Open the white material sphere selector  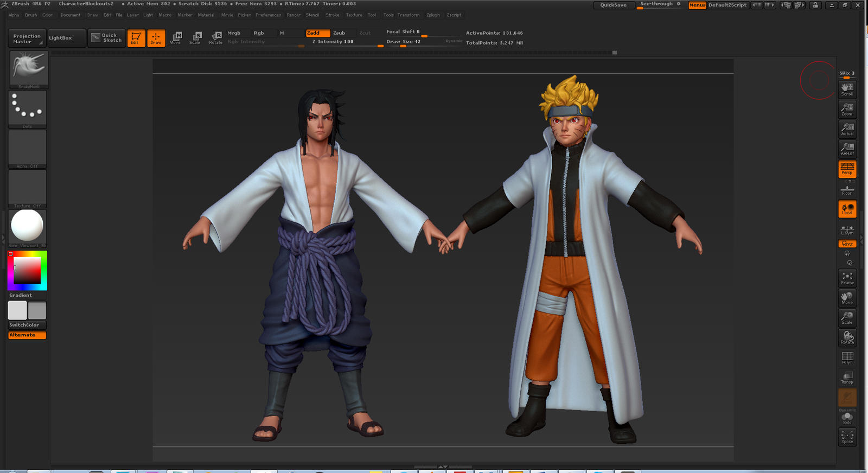pos(27,228)
